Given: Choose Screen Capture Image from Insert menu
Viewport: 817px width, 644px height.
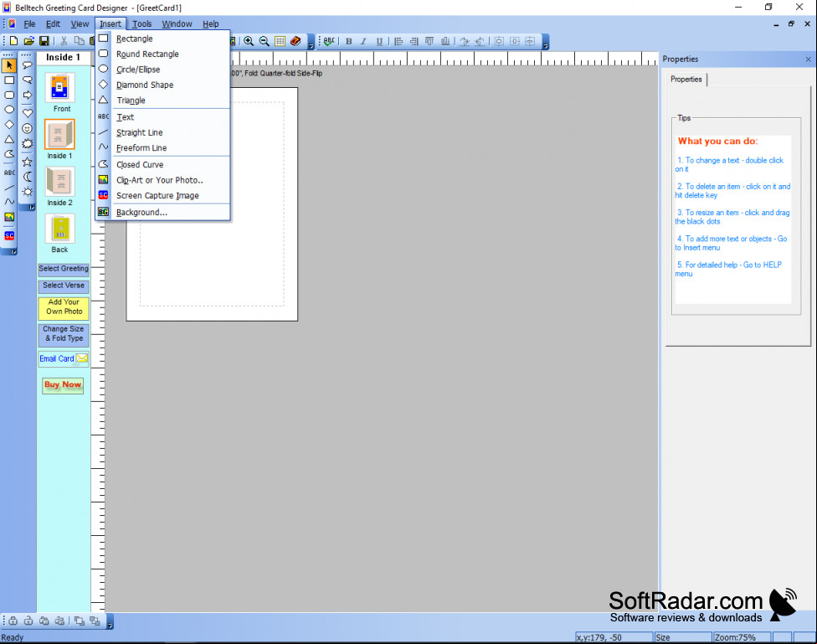Looking at the screenshot, I should [x=163, y=196].
